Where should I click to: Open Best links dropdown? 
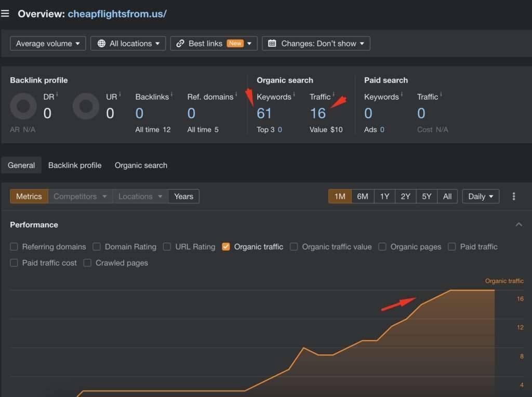(x=214, y=44)
